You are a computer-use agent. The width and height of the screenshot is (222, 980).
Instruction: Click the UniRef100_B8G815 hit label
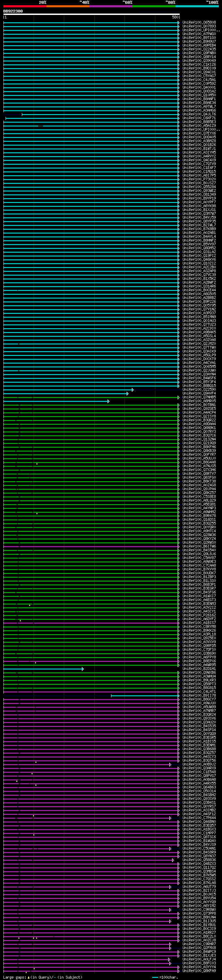[x=199, y=688]
